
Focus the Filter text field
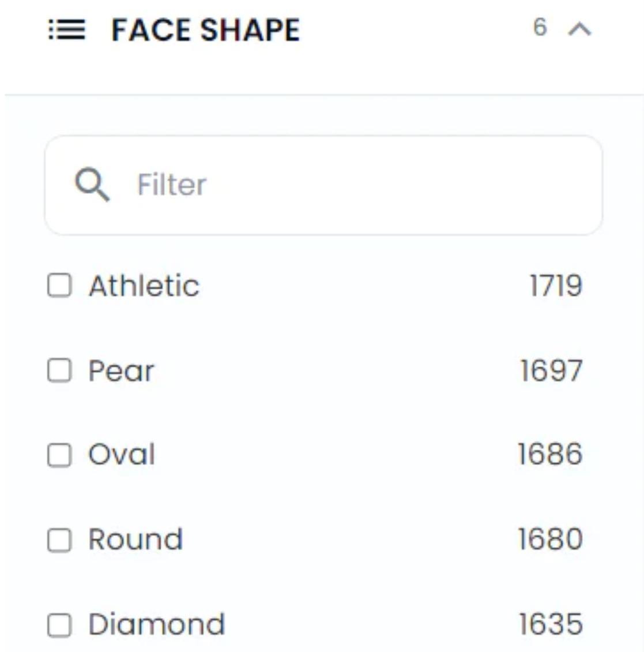346,185
